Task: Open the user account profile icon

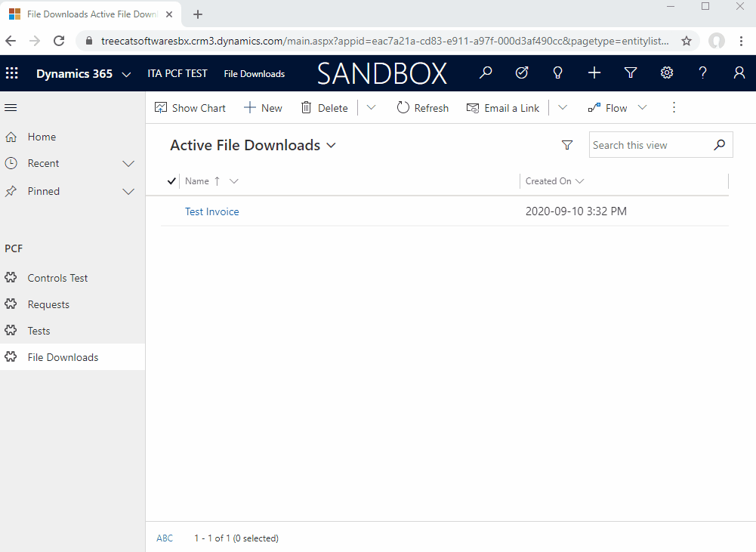Action: coord(739,72)
